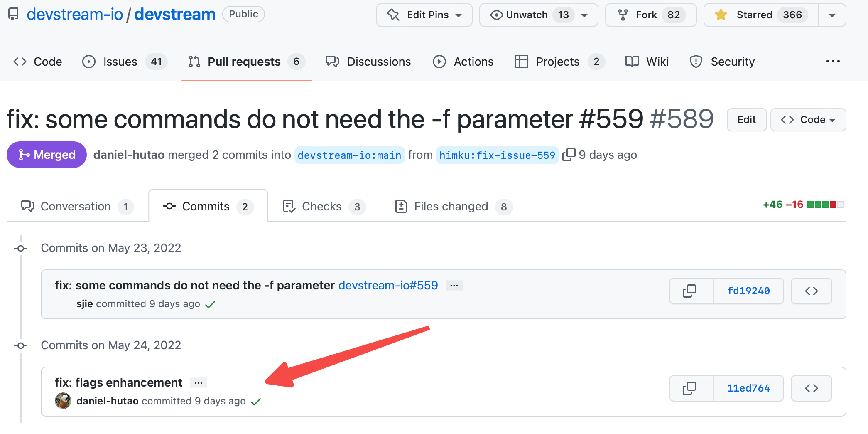Viewport: 868px width, 434px height.
Task: Edit the pull request title
Action: pos(746,120)
